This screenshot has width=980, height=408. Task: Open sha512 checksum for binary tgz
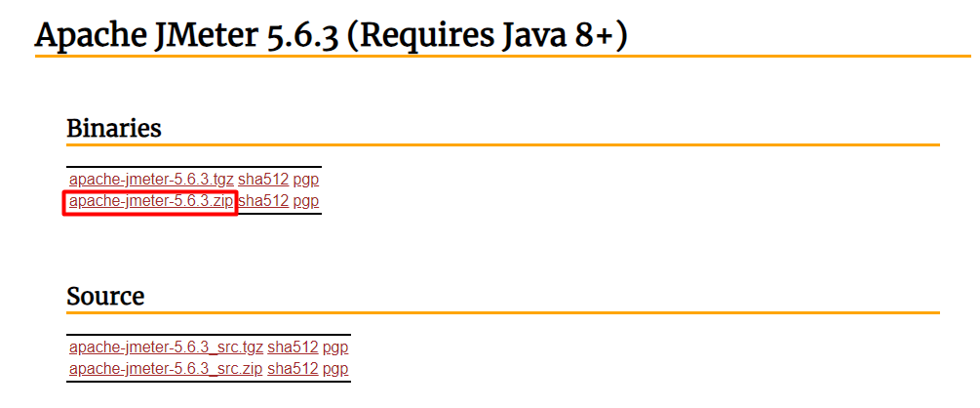pos(263,180)
